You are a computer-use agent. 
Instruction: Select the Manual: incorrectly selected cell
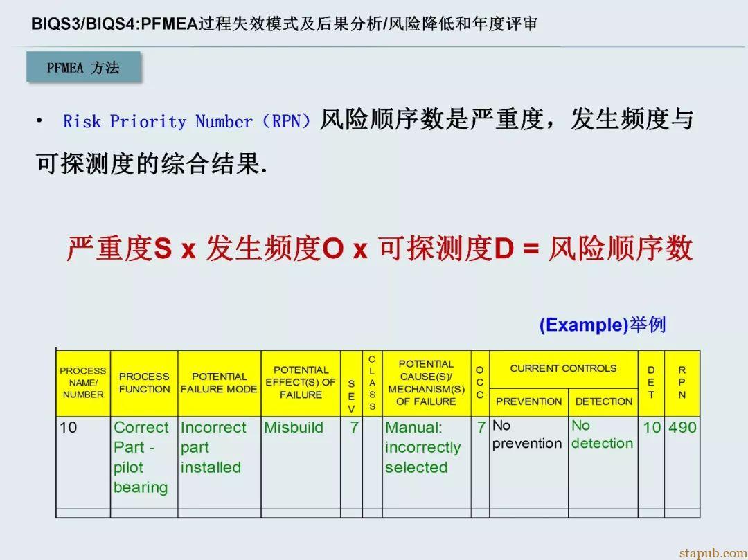(x=427, y=462)
